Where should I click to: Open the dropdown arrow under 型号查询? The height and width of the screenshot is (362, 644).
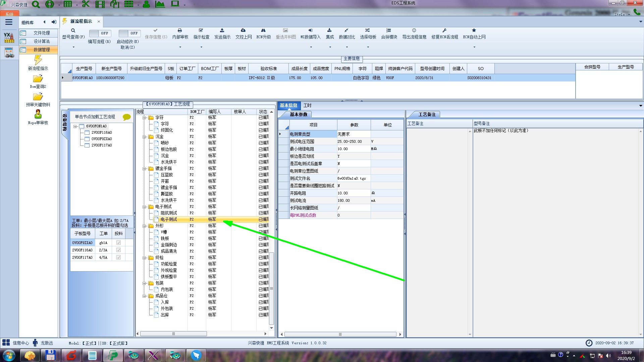pyautogui.click(x=73, y=47)
